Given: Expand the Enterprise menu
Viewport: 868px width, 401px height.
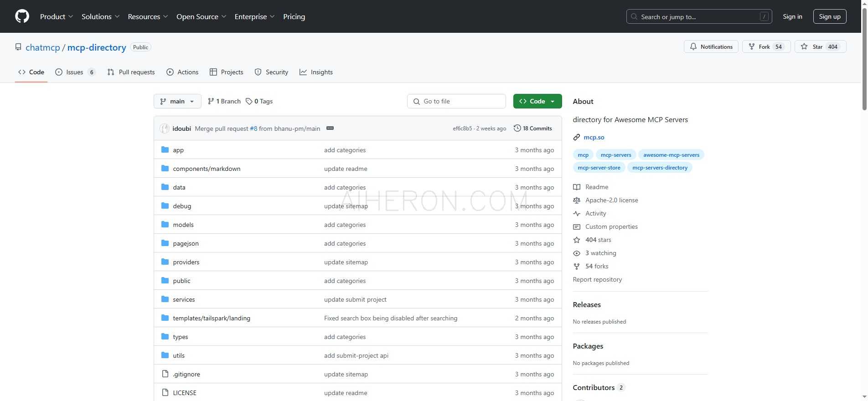Looking at the screenshot, I should tap(254, 16).
